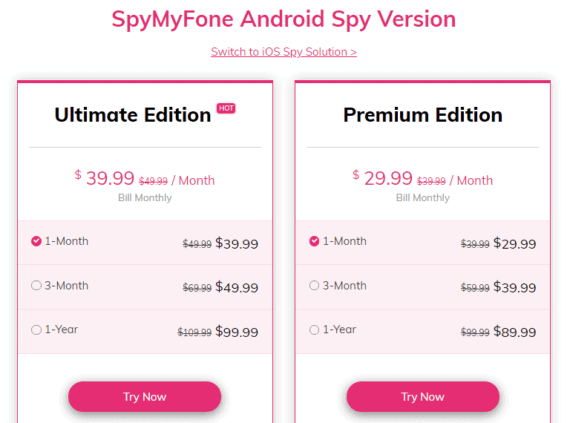Viewport: 570px width, 423px height.
Task: Click the Premium 1-Month $29.99 row price
Action: [515, 243]
